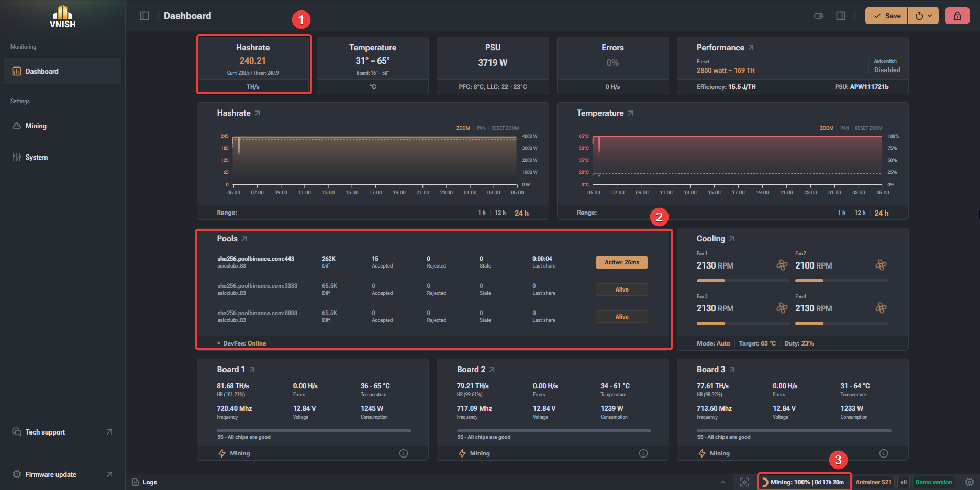
Task: Click the Hashrate summary card
Action: click(x=254, y=65)
